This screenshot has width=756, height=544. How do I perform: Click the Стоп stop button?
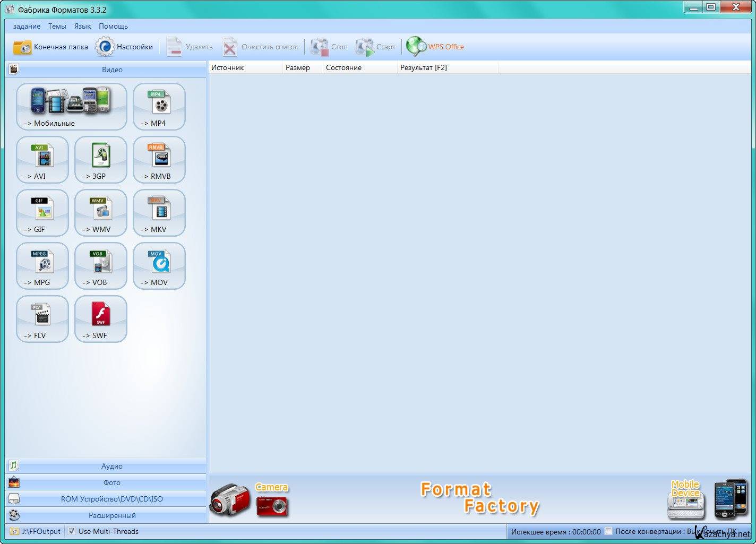tap(329, 47)
